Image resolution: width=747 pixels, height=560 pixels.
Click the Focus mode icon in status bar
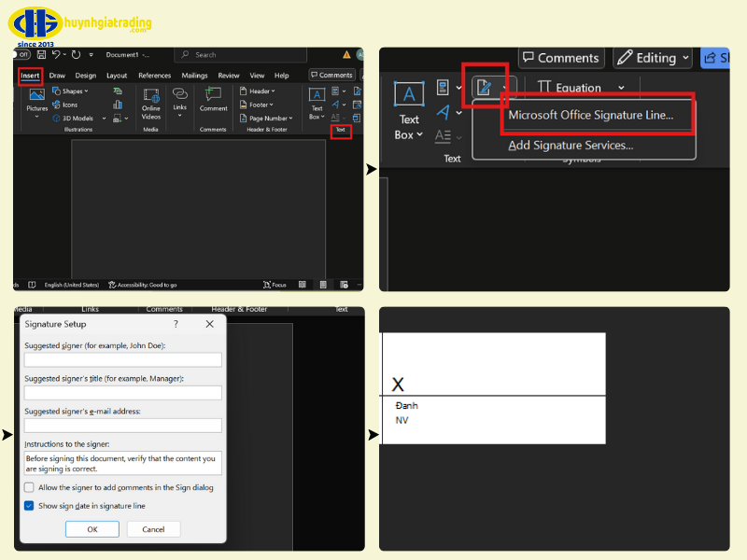tap(274, 285)
